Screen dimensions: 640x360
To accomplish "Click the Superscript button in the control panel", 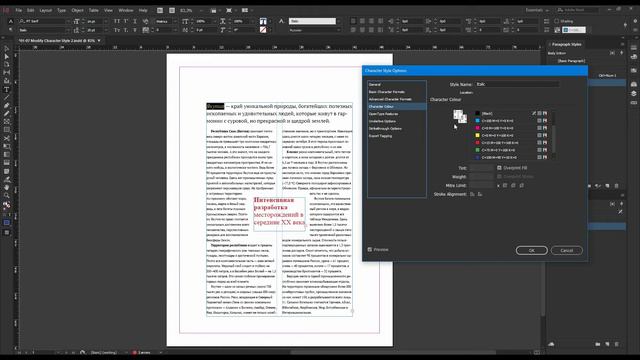I will [126, 21].
